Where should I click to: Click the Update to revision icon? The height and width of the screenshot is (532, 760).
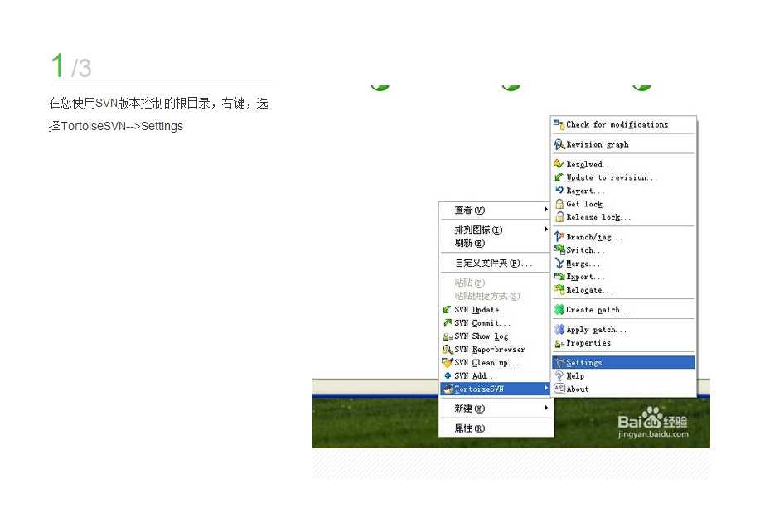559,177
